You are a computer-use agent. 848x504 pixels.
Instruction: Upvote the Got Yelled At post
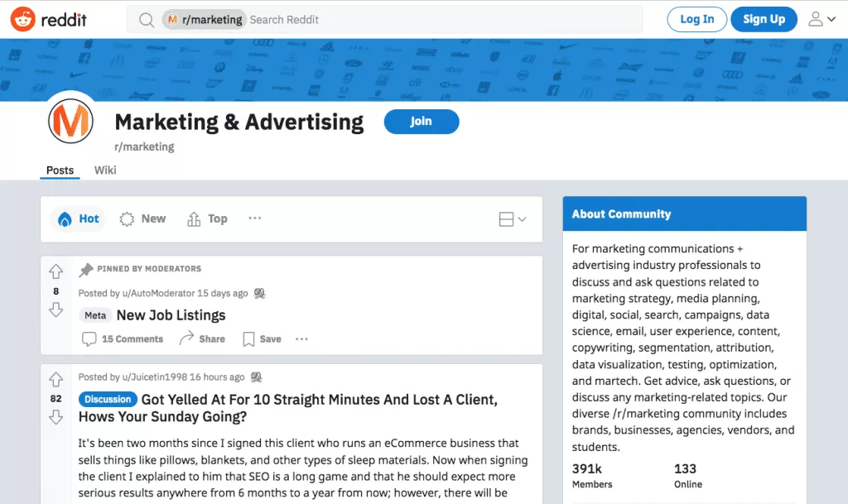pyautogui.click(x=55, y=380)
